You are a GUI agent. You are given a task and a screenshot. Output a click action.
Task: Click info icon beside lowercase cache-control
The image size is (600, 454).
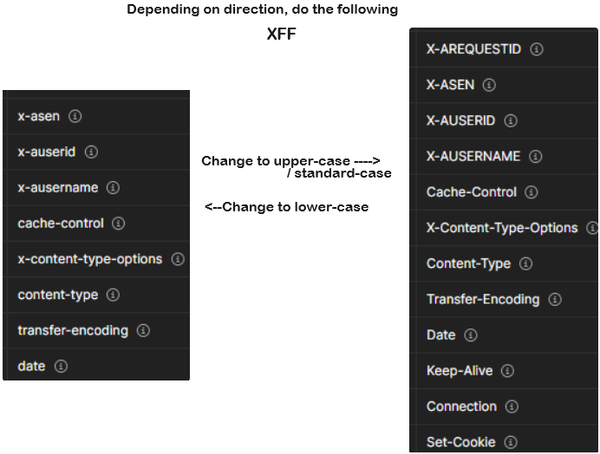pyautogui.click(x=119, y=223)
